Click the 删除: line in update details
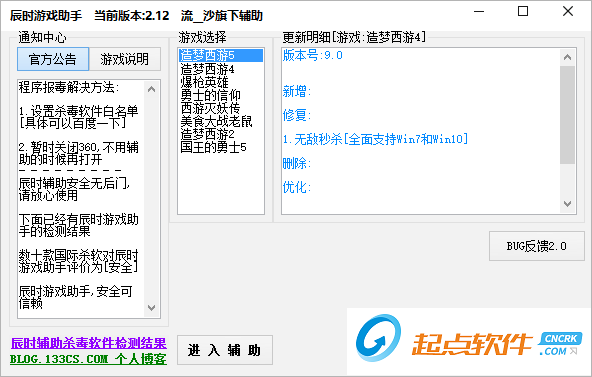Image resolution: width=592 pixels, height=377 pixels. (x=297, y=163)
